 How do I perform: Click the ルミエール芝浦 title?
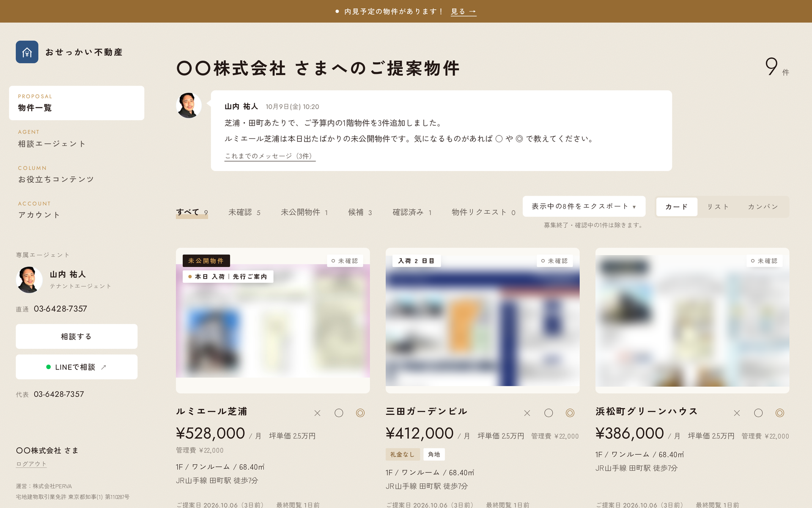(x=211, y=411)
